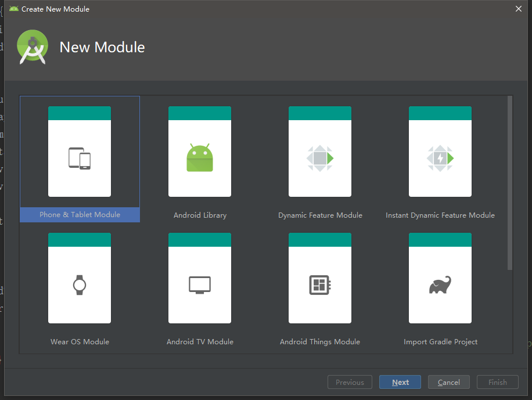Select the Phone & Tablet Module thumbnail
Image resolution: width=532 pixels, height=400 pixels.
click(80, 152)
